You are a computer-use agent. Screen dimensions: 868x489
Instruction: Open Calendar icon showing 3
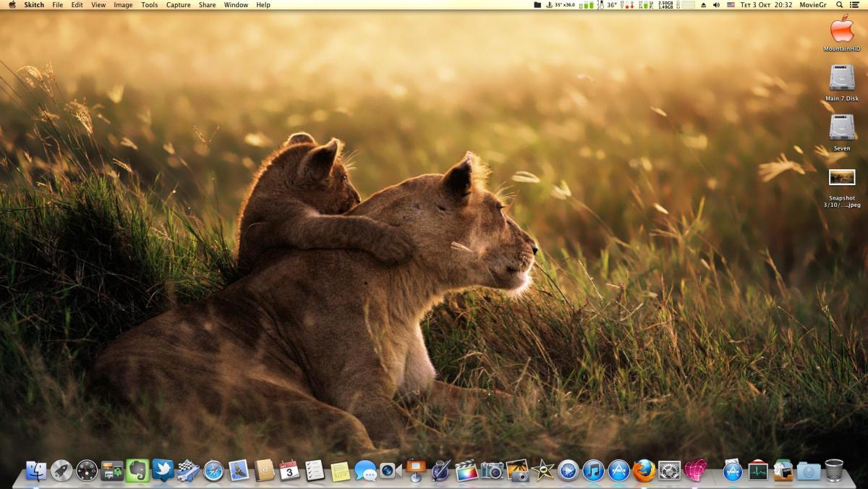289,471
